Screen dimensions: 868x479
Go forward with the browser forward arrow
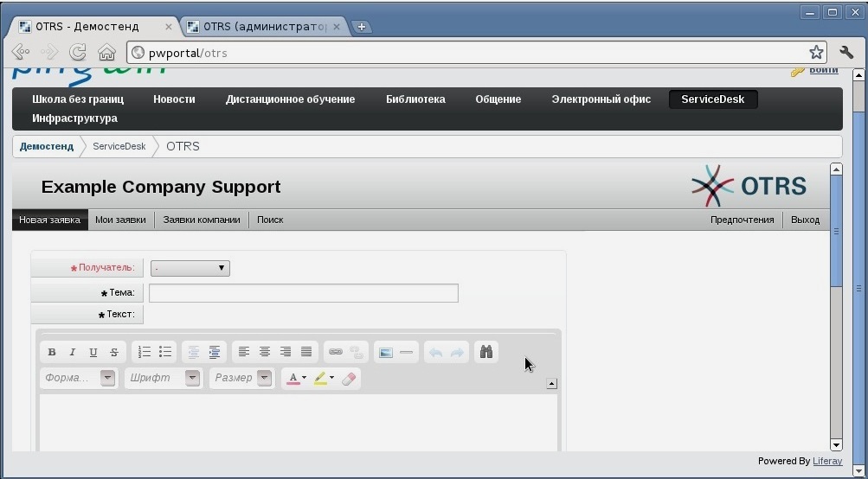tap(50, 53)
